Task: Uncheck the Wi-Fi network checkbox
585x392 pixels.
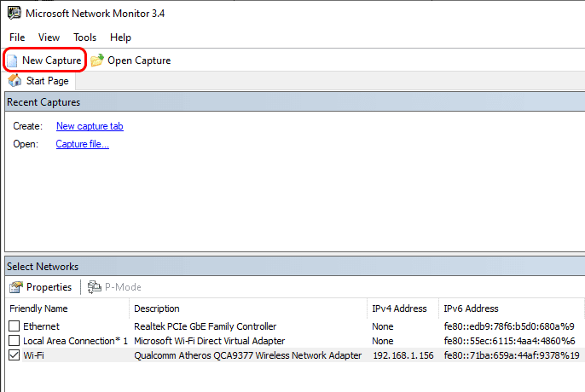Action: tap(14, 355)
